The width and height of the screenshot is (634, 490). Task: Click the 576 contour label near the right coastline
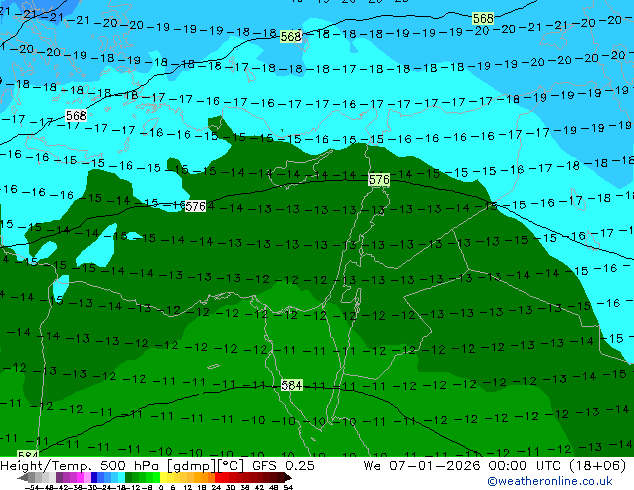point(379,180)
